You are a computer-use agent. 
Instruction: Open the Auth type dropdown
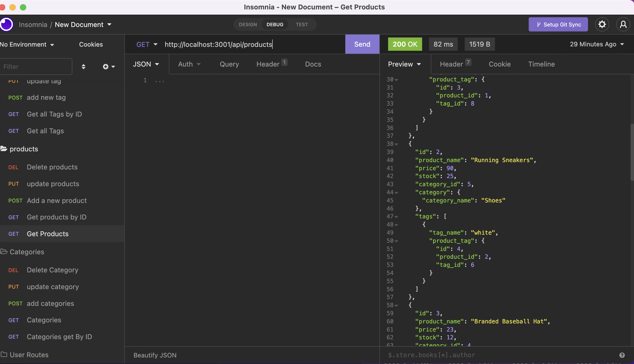pos(189,64)
